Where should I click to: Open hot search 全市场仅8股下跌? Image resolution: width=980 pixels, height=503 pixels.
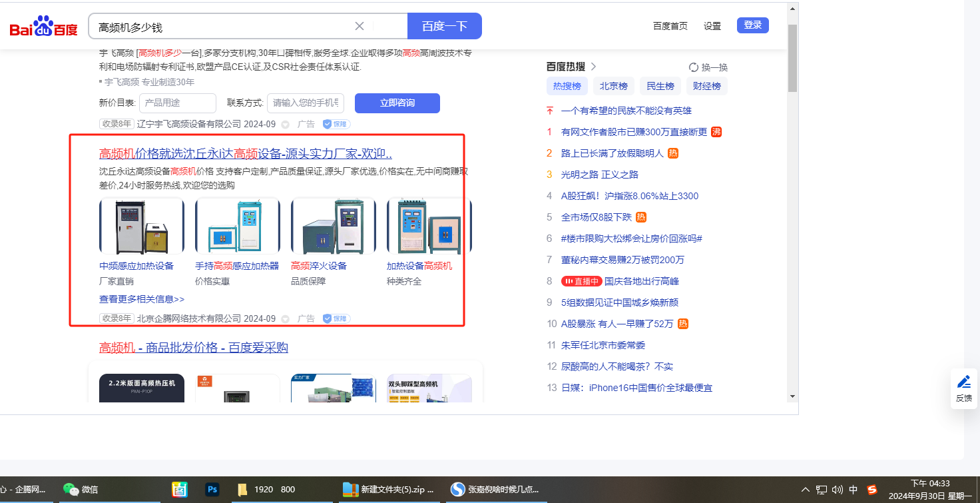[597, 217]
